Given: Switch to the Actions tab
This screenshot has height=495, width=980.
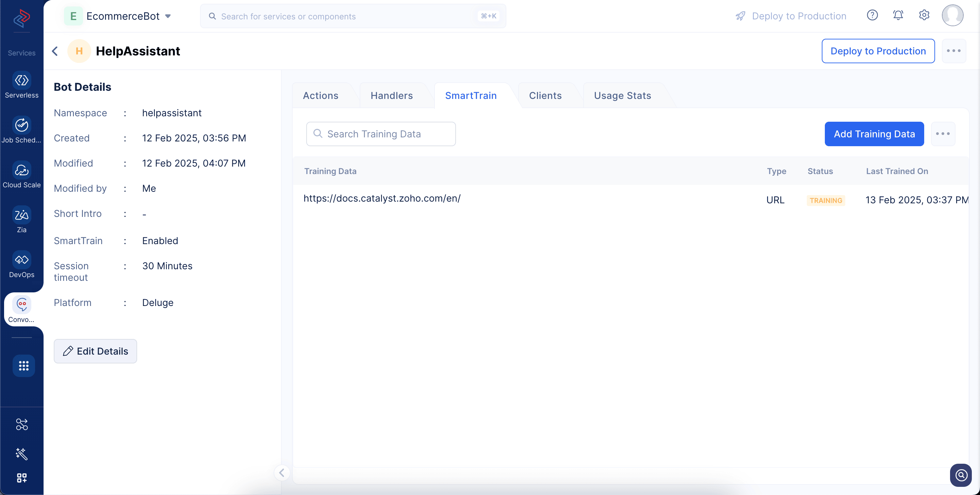Looking at the screenshot, I should (x=321, y=96).
